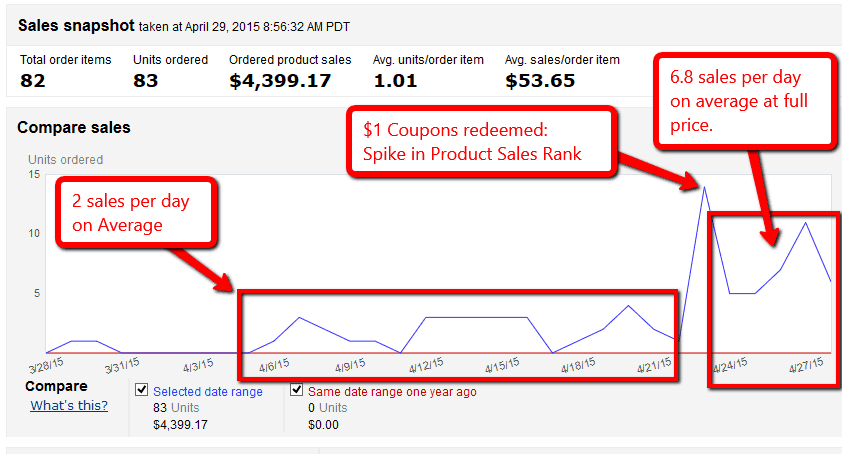Click the Total order items value 82
The height and width of the screenshot is (454, 842).
click(33, 81)
